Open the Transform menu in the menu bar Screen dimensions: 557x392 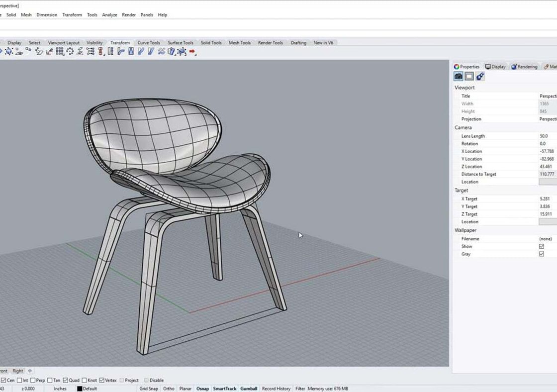(72, 15)
